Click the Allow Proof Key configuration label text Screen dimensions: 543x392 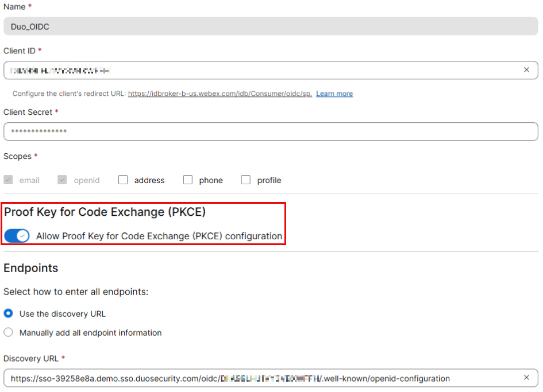(x=159, y=236)
